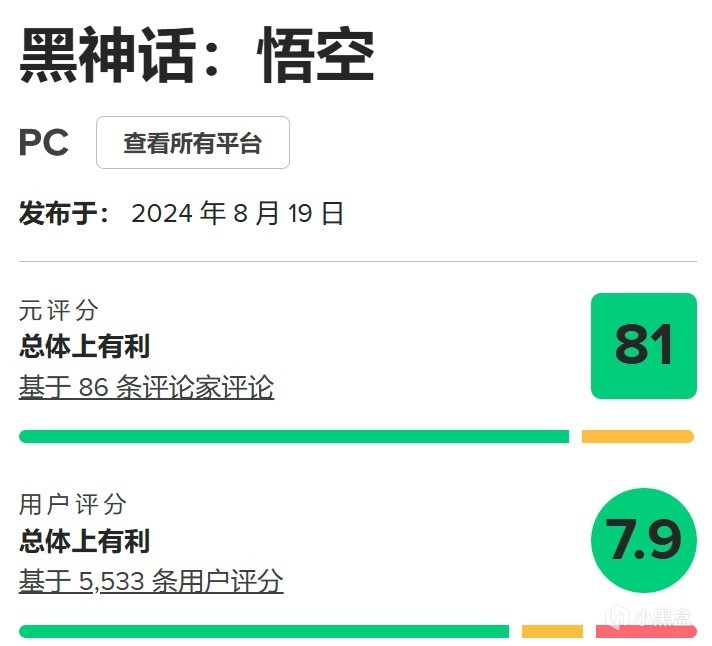Select green positive segment of 元评分 bar
The height and width of the screenshot is (646, 712).
click(294, 436)
